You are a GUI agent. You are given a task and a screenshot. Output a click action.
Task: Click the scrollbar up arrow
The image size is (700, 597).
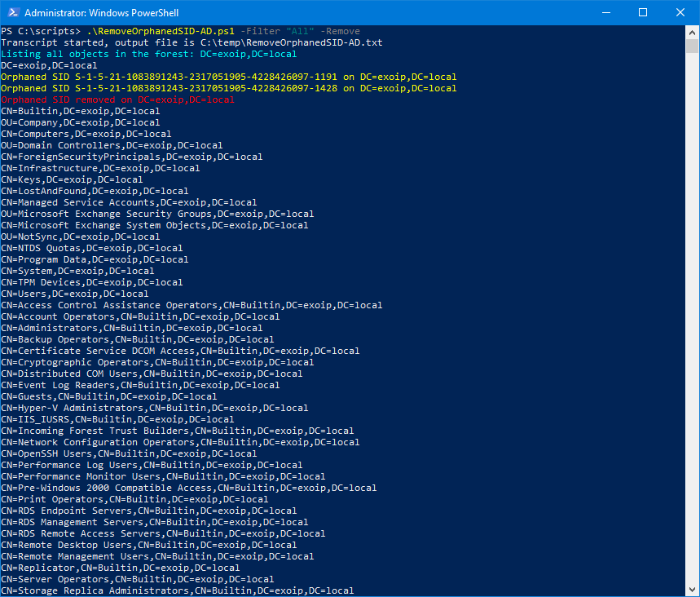click(x=692, y=32)
